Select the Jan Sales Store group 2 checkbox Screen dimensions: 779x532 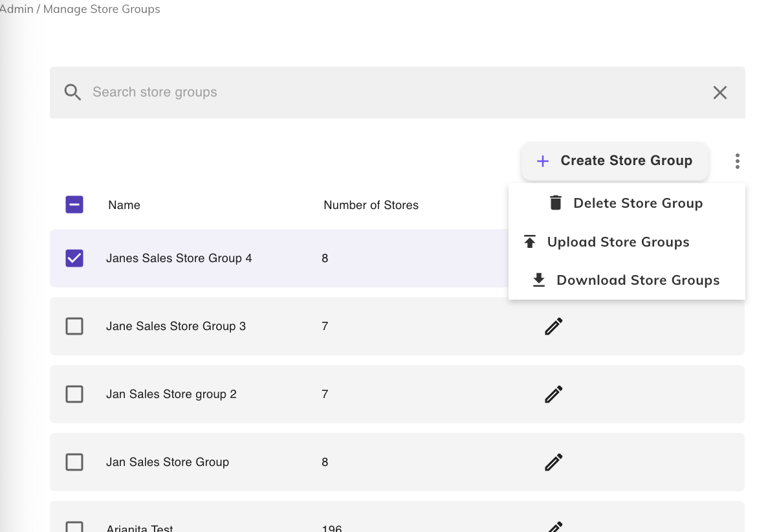[x=74, y=394]
